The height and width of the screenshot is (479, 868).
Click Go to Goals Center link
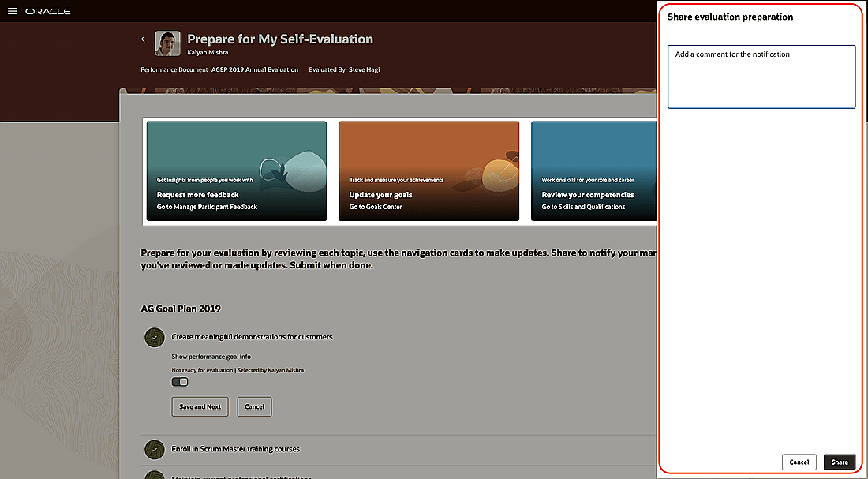coord(376,207)
